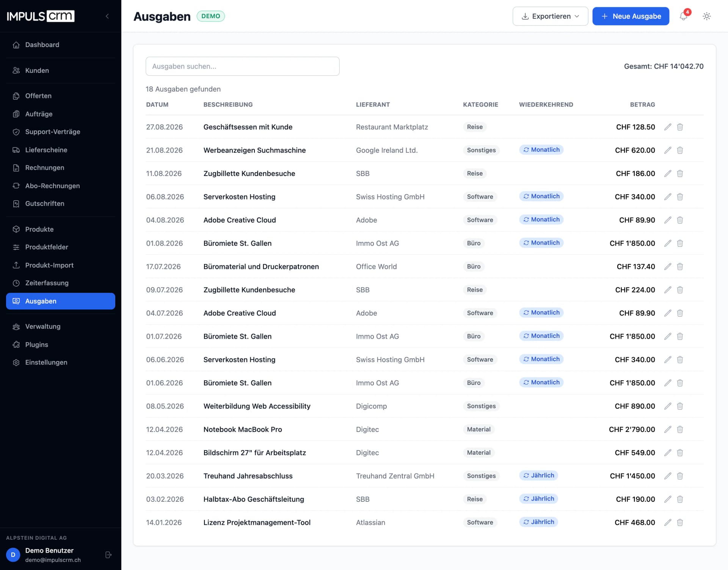Image resolution: width=728 pixels, height=570 pixels.
Task: Sort by the DATUM column header
Action: 157,105
